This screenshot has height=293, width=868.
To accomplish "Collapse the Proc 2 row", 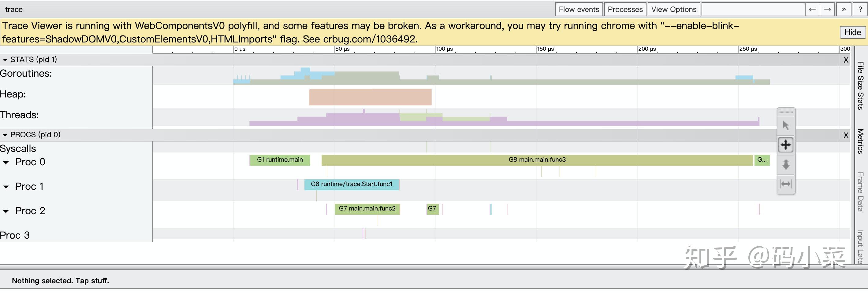I will (6, 211).
